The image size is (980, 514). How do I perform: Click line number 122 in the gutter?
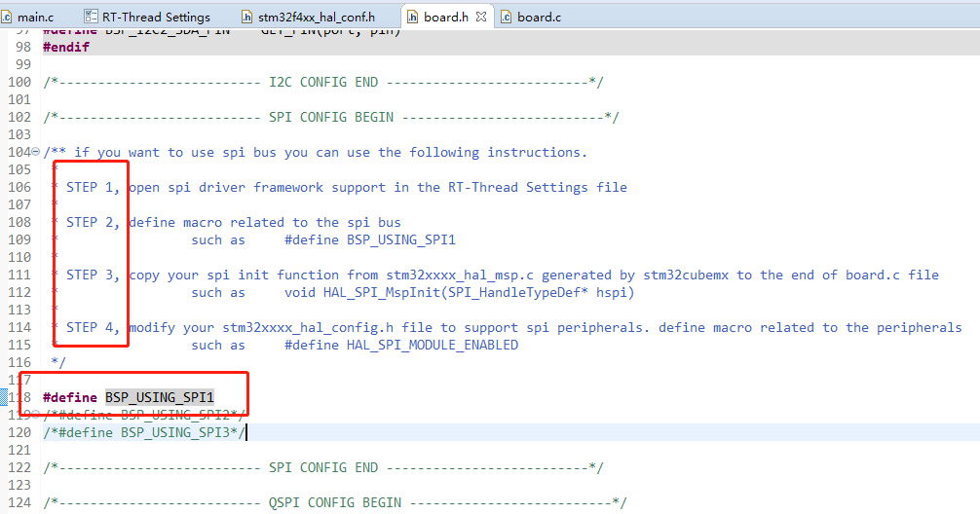(19, 468)
